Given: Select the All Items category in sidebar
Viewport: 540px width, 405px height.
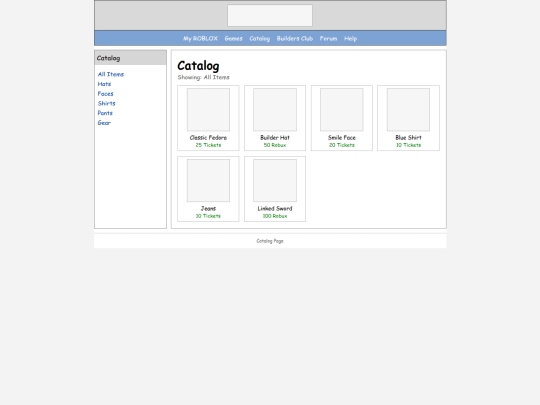Looking at the screenshot, I should 111,74.
